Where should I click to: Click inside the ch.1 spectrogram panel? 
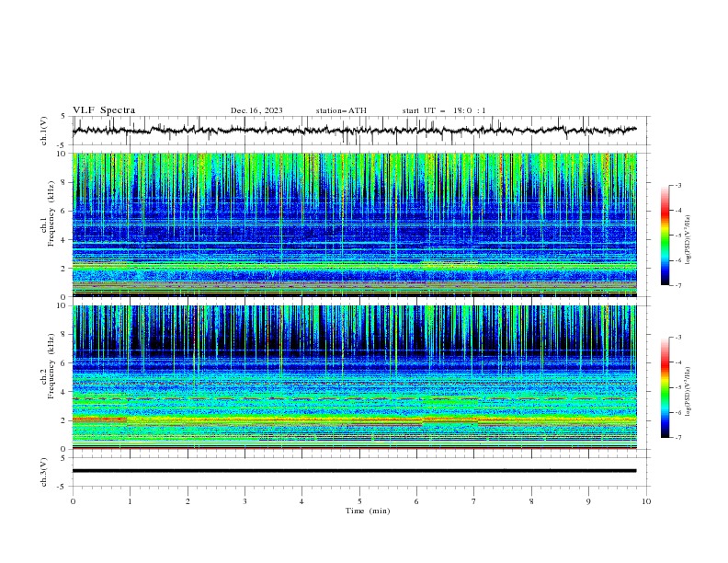click(355, 224)
